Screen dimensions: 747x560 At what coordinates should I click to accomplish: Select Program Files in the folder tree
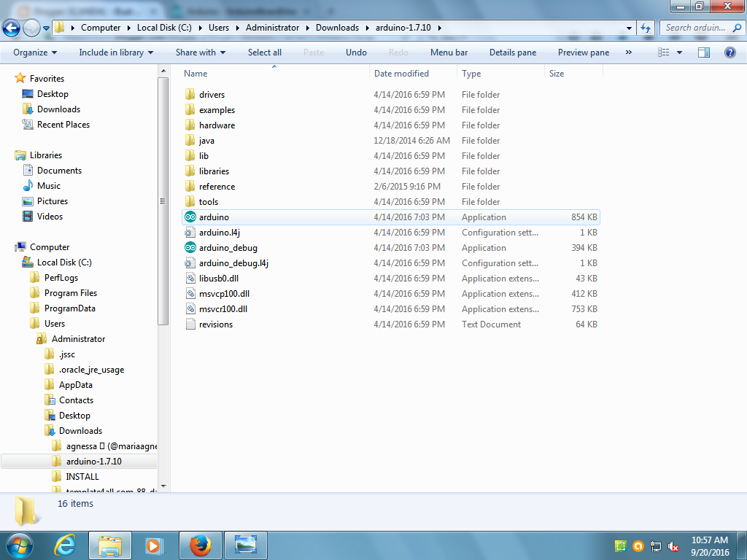(x=71, y=293)
